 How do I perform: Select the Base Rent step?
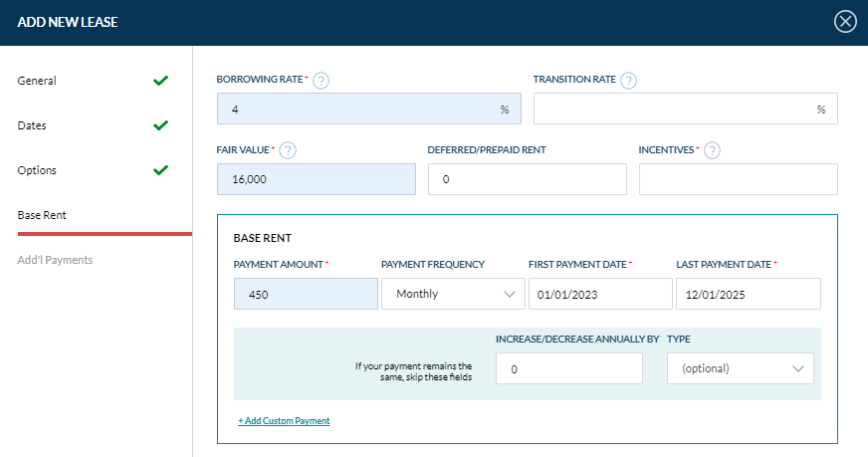(41, 215)
